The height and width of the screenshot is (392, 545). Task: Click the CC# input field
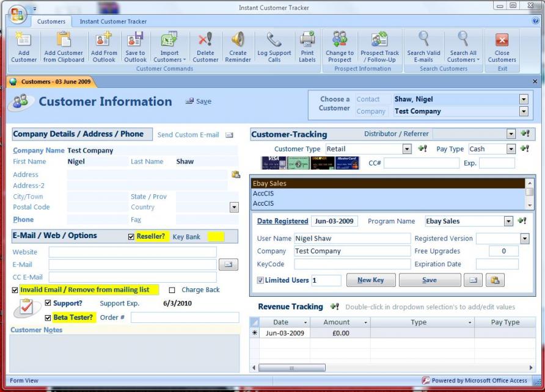pyautogui.click(x=422, y=163)
